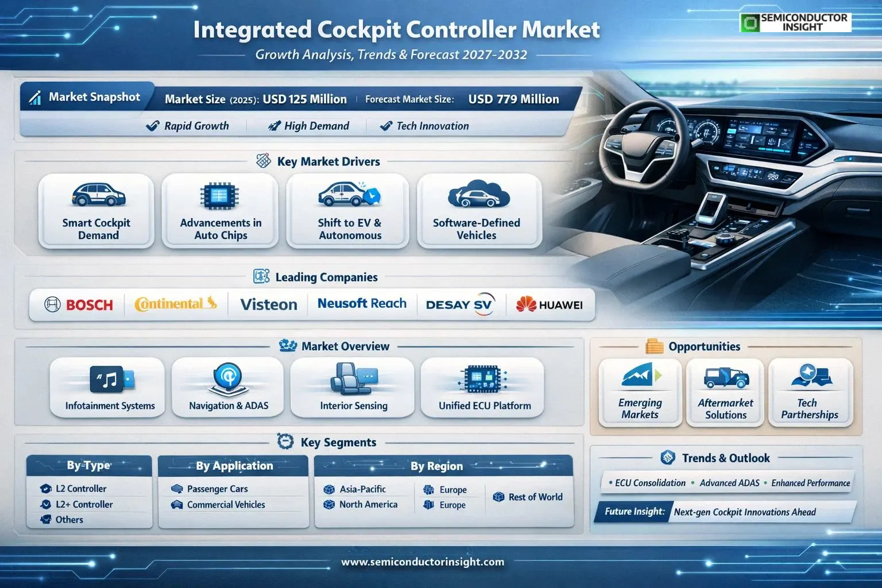Click the Emerging Markets chart icon
The image size is (882, 588).
coord(641,376)
